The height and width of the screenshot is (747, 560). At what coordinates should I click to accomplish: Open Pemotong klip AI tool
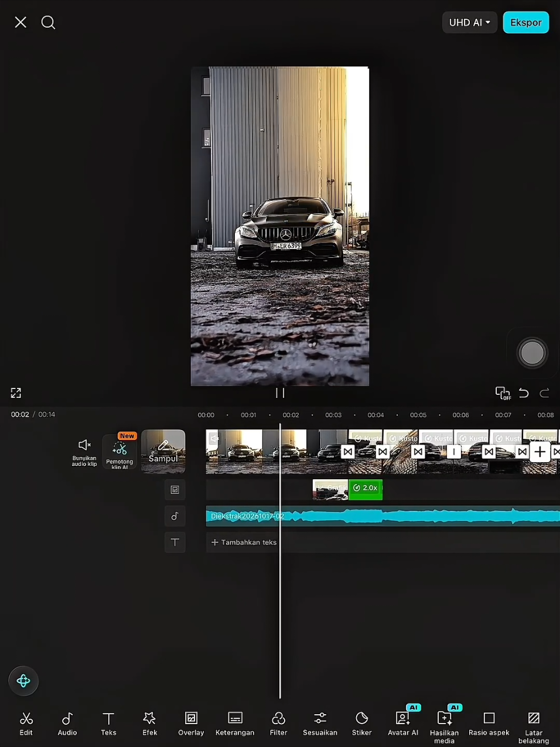tap(119, 452)
